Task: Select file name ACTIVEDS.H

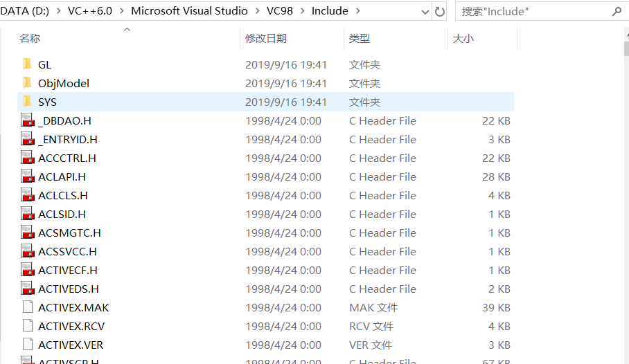Action: click(x=69, y=289)
